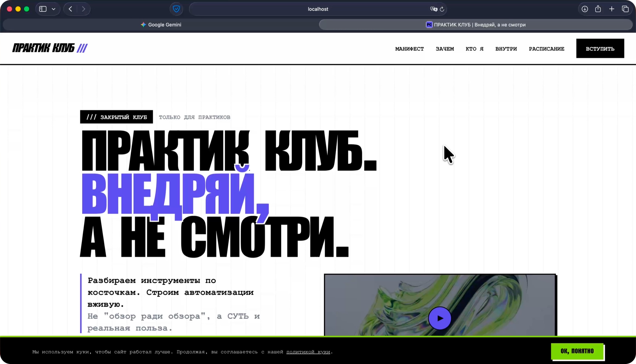This screenshot has width=636, height=364.
Task: Open the РАСПИСАНИЕ section
Action: click(546, 49)
